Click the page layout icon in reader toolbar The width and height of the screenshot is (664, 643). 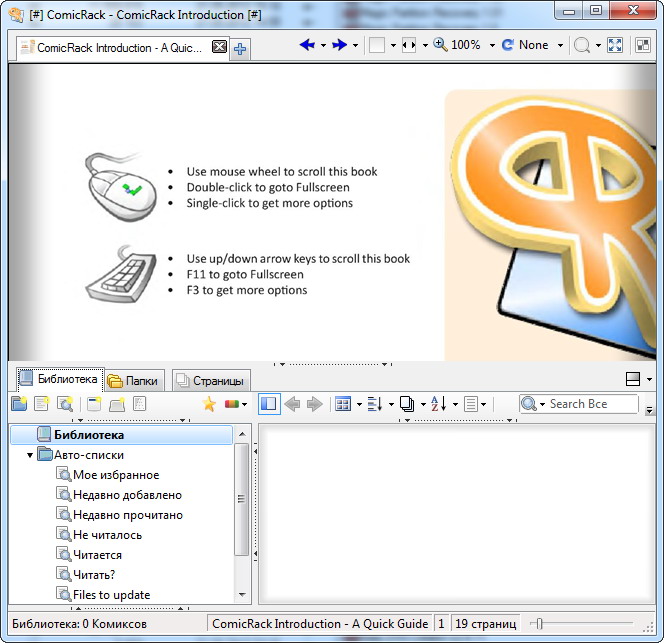(377, 45)
